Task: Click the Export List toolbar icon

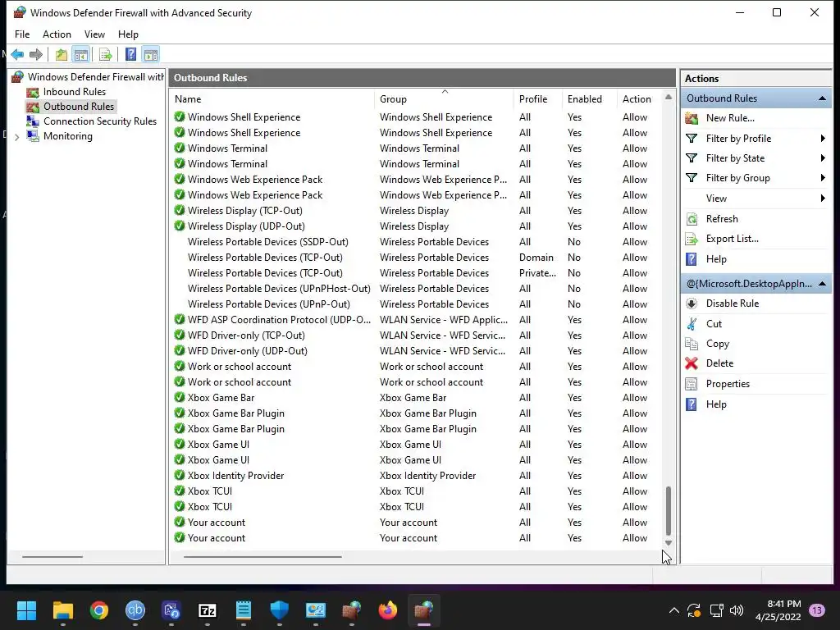Action: 106,54
